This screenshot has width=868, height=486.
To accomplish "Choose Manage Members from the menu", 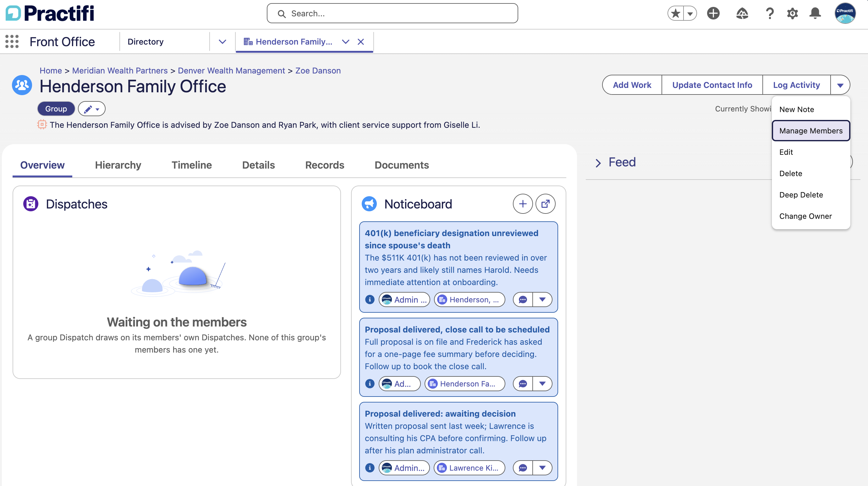I will click(811, 131).
